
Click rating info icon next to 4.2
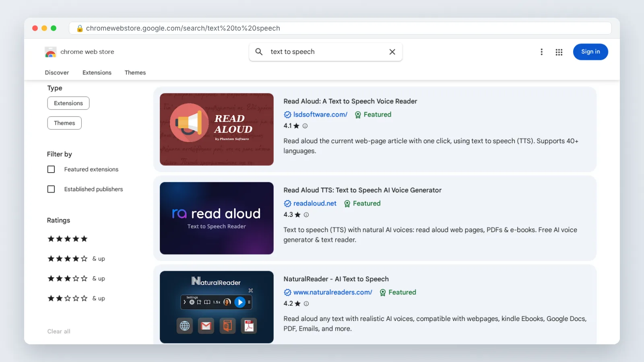306,304
